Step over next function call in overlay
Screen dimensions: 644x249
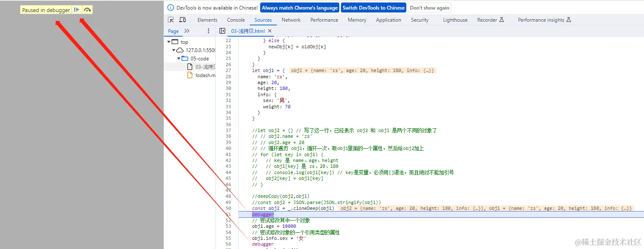[87, 10]
